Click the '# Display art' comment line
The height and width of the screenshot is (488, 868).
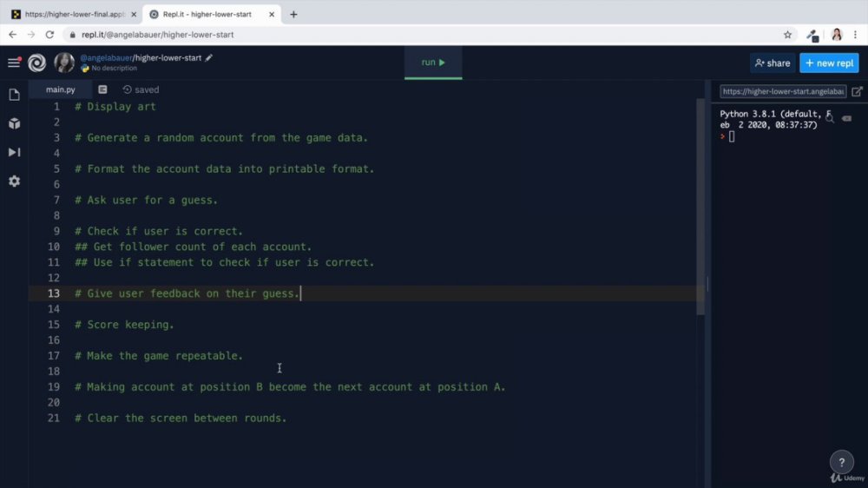click(115, 107)
